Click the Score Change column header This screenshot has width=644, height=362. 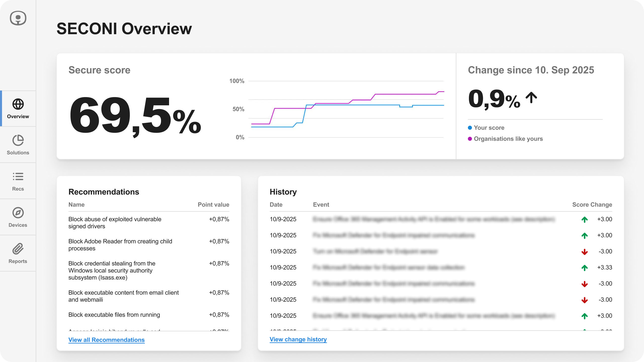592,205
